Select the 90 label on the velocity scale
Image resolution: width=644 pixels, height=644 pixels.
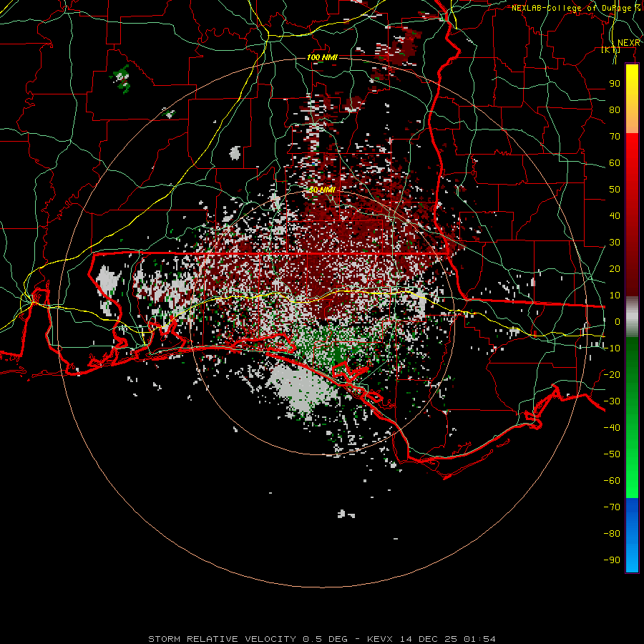coord(615,84)
